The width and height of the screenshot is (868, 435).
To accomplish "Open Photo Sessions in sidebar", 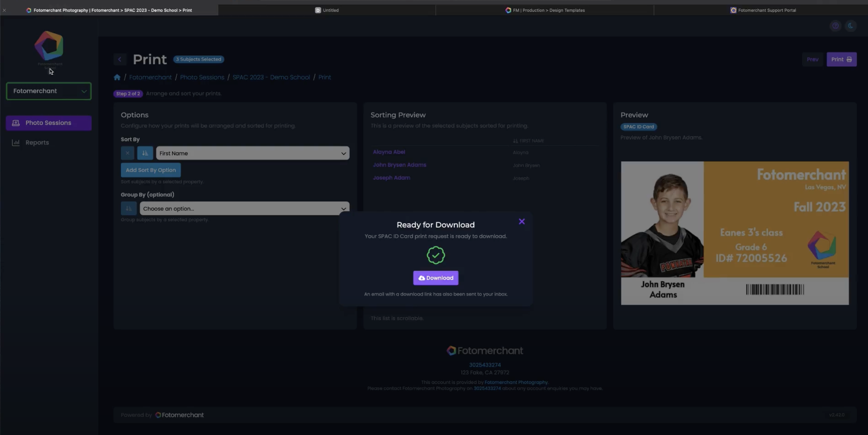I will [49, 123].
